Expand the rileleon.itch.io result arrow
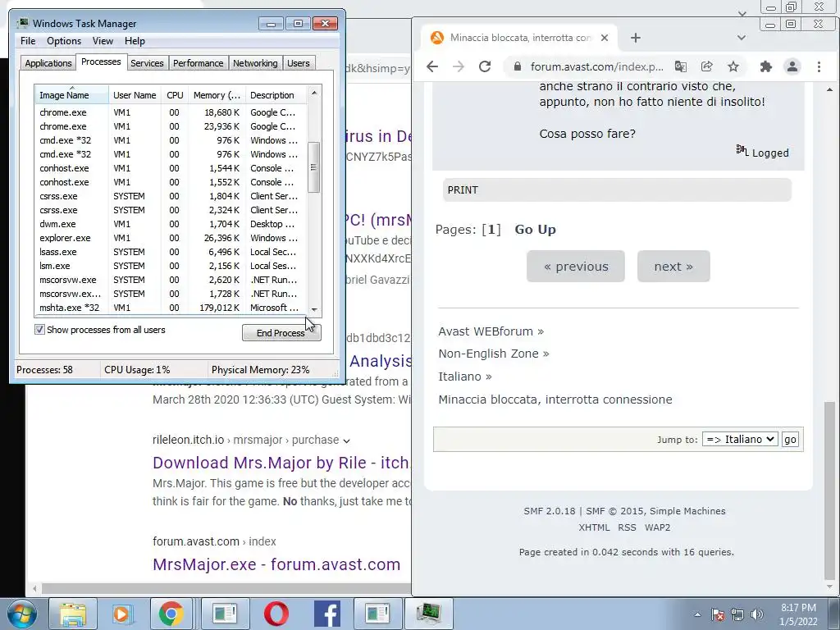 click(x=347, y=441)
